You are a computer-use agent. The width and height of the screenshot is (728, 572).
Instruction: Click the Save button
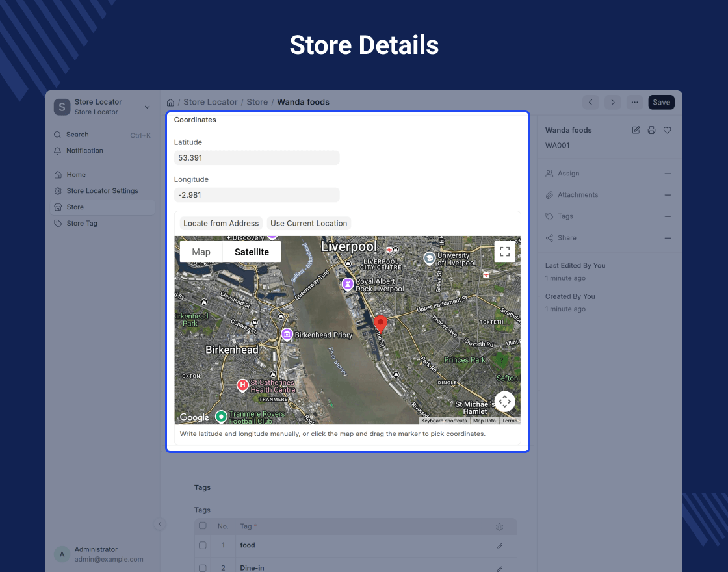point(661,102)
